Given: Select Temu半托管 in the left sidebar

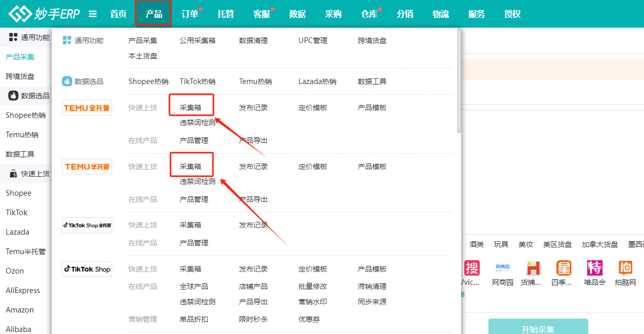Looking at the screenshot, I should click(x=26, y=252).
